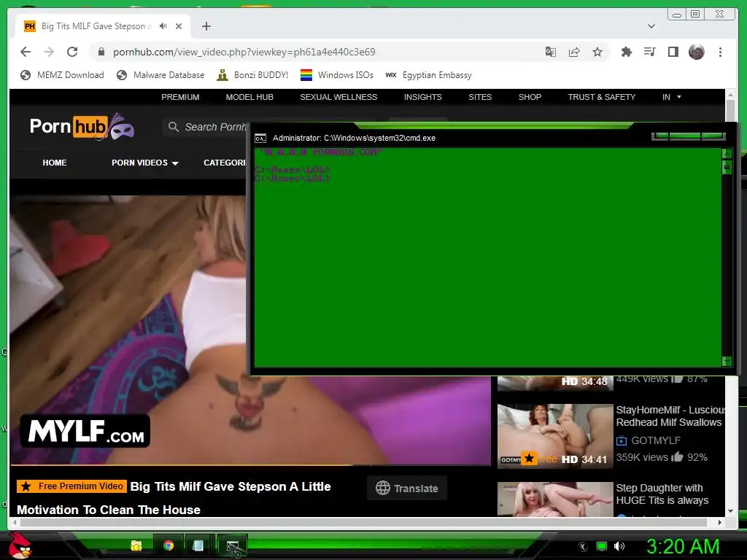The width and height of the screenshot is (747, 560).
Task: Bookmark this page with the star icon
Action: click(x=597, y=52)
